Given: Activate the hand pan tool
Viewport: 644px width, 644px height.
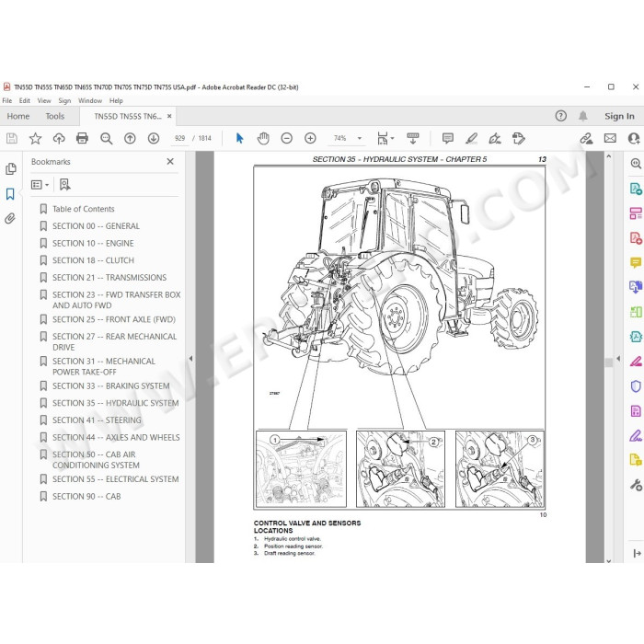Looking at the screenshot, I should click(263, 138).
